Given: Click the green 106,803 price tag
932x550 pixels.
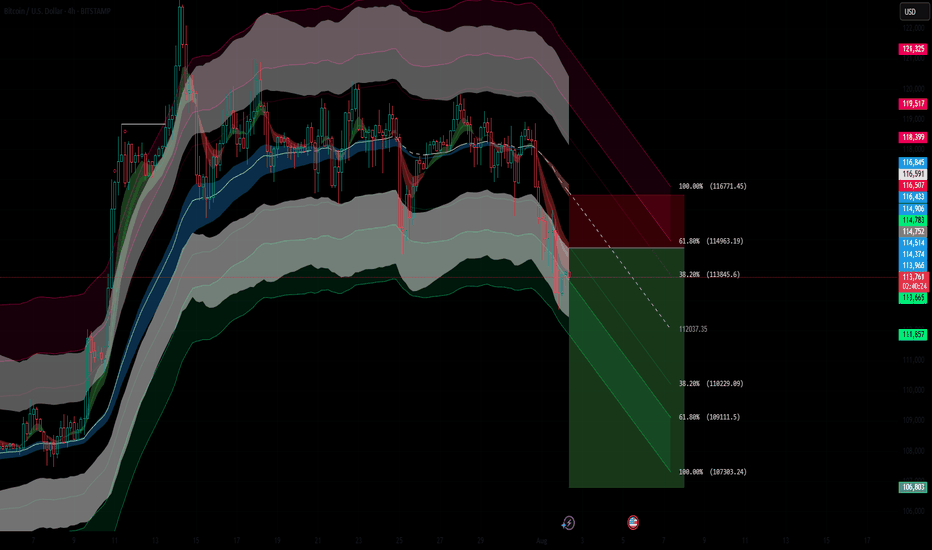Looking at the screenshot, I should 913,487.
